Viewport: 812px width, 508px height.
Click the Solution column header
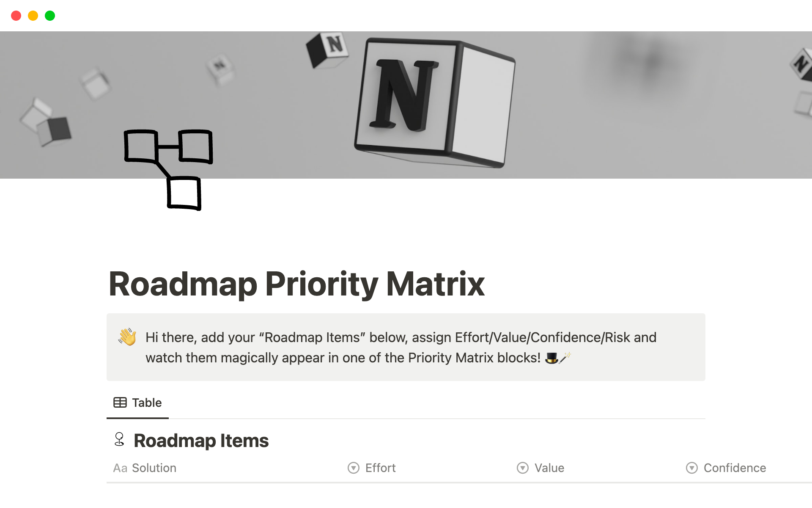[x=154, y=467]
